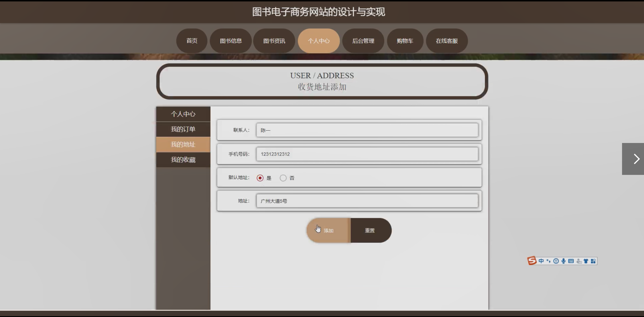Open 图书信息 navigation item

pyautogui.click(x=231, y=41)
